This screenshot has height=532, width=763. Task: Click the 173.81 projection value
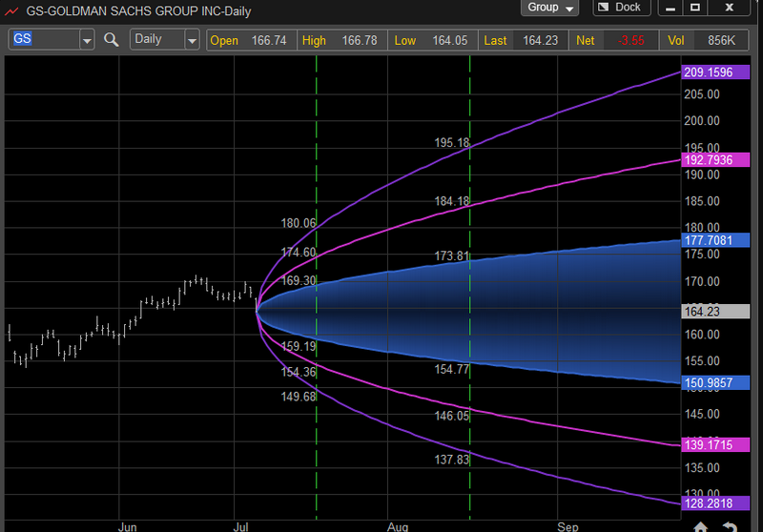coord(451,256)
